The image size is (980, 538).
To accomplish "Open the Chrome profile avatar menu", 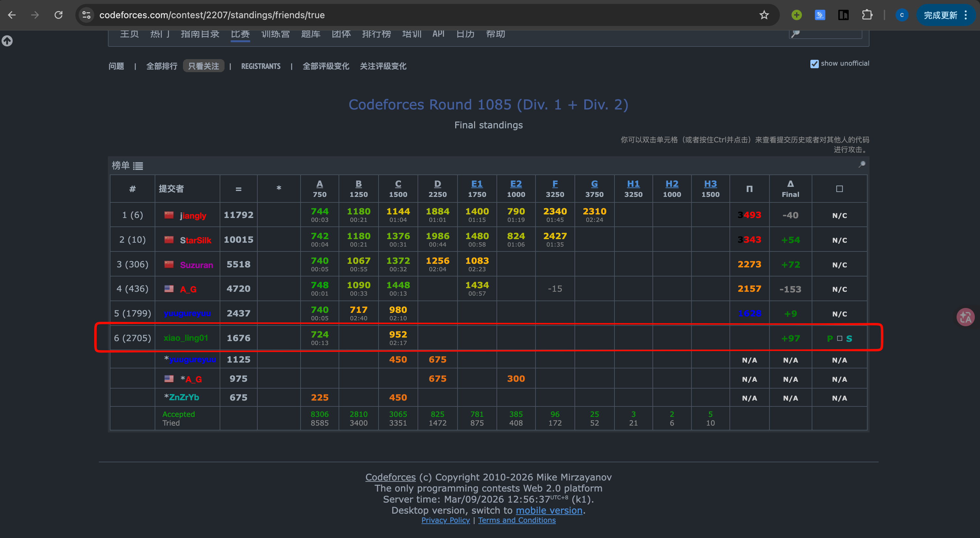I will point(902,15).
